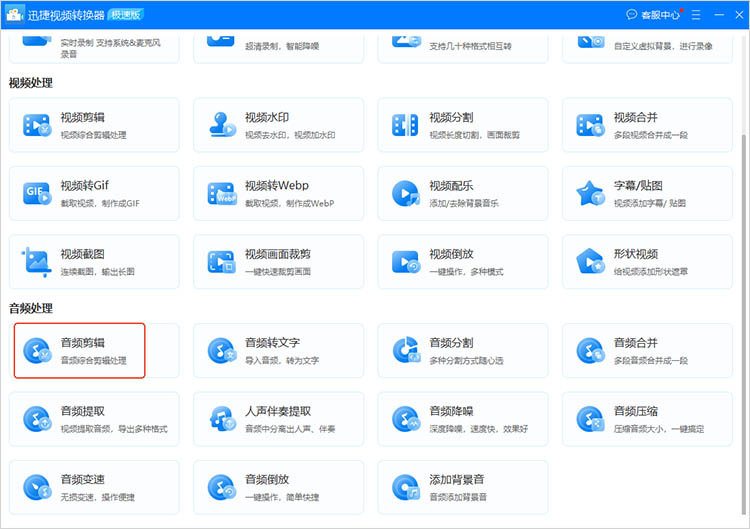The width and height of the screenshot is (750, 529).
Task: Click the 添加背景音 title text
Action: [x=457, y=479]
